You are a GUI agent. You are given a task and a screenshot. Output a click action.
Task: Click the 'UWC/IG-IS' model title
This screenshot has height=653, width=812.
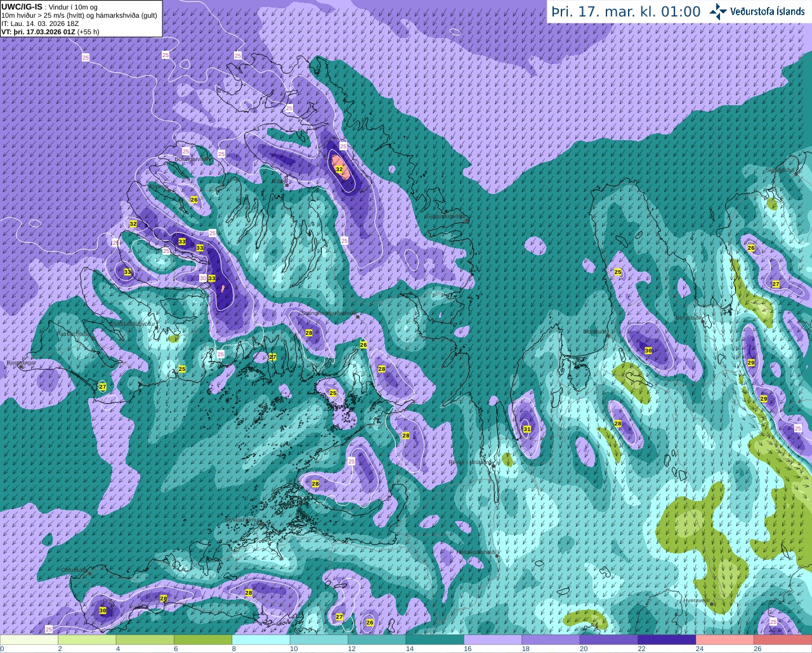(22, 6)
